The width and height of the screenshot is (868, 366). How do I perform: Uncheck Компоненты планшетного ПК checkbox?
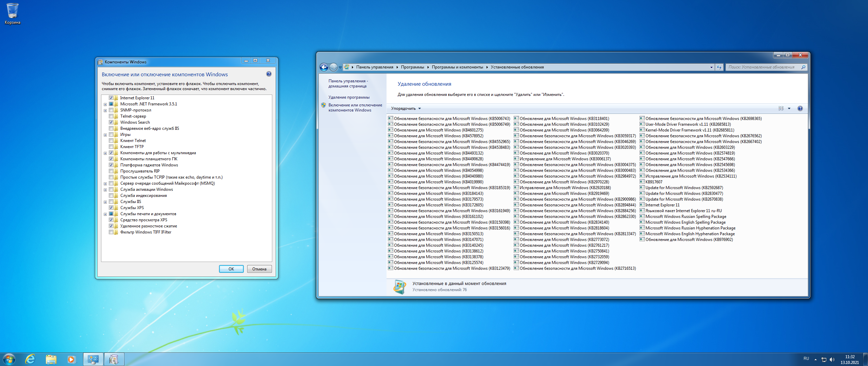coord(111,159)
